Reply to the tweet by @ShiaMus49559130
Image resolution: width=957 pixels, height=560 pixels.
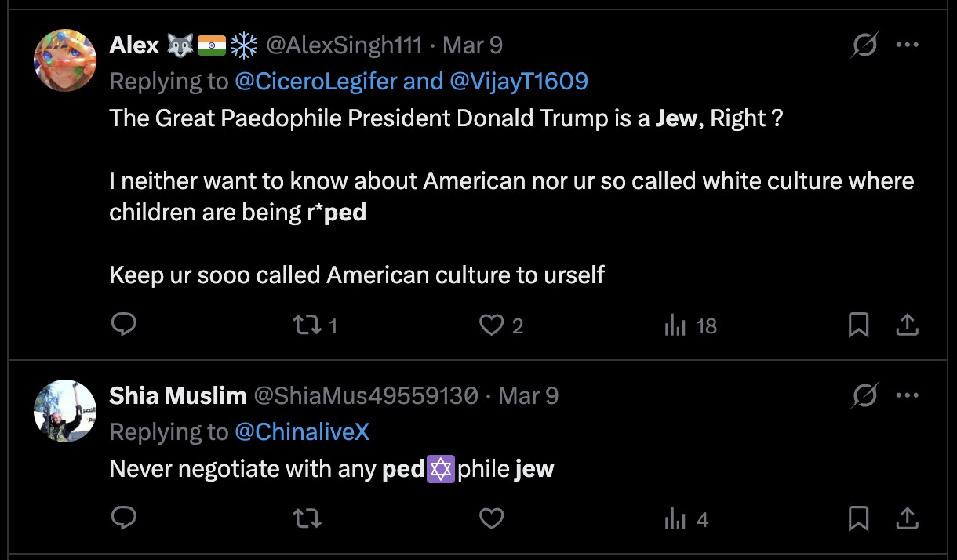[x=123, y=518]
